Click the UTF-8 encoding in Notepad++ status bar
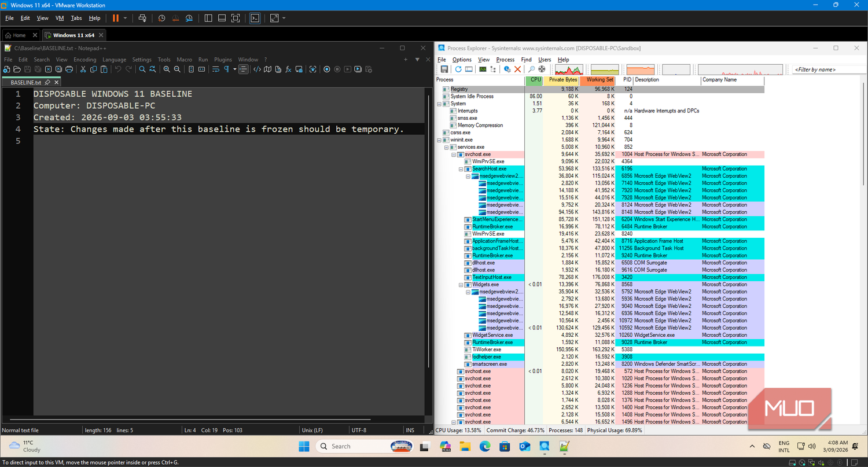 pos(359,430)
